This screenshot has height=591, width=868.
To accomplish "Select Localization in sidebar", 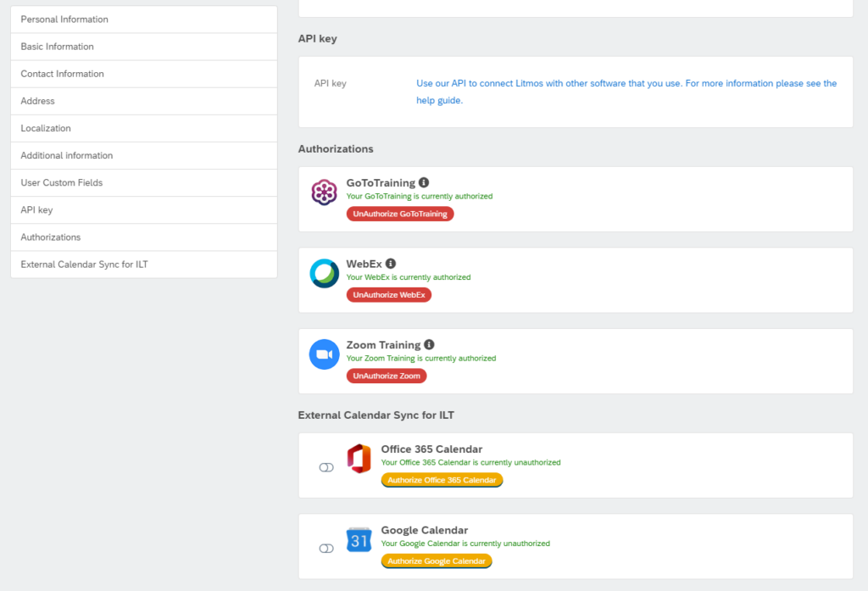I will click(x=144, y=128).
